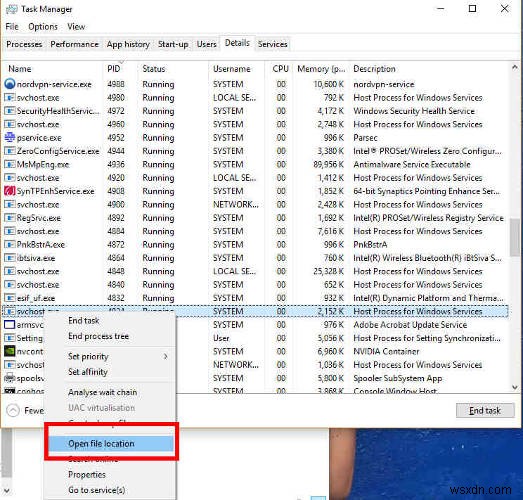523x500 pixels.
Task: Select the Details tab
Action: tap(237, 43)
